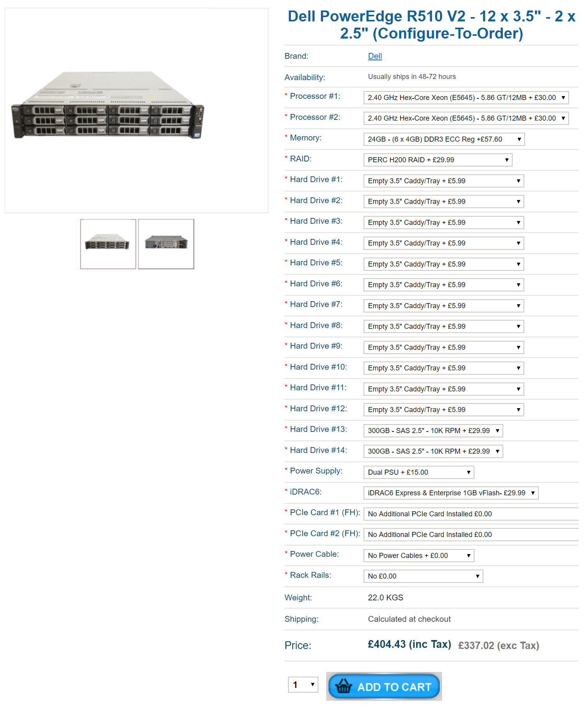
Task: Open the Processor #1 dropdown
Action: point(466,98)
